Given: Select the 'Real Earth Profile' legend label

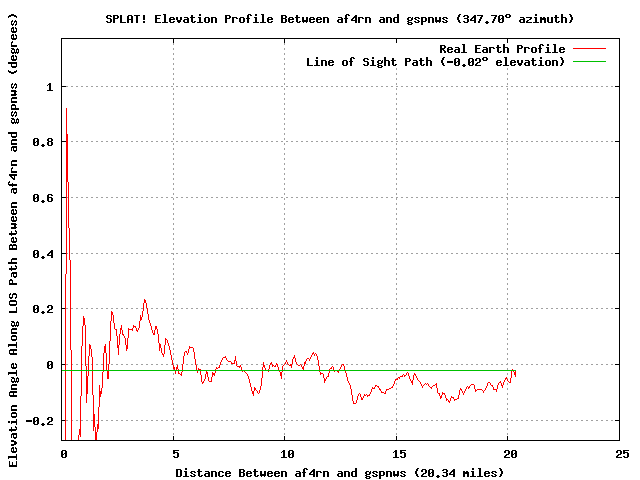Looking at the screenshot, I should (x=502, y=49).
